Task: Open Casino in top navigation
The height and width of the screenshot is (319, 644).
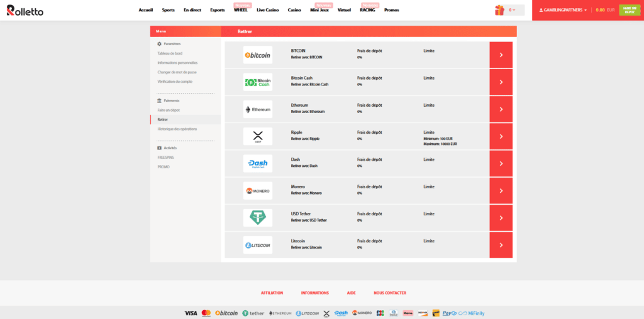Action: point(294,10)
